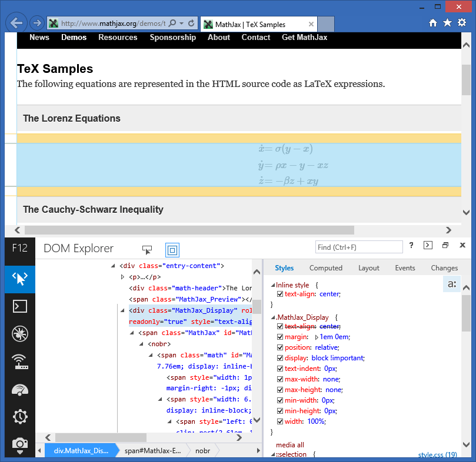This screenshot has height=462, width=476.
Task: Uncheck the width: 100% property
Action: click(280, 421)
